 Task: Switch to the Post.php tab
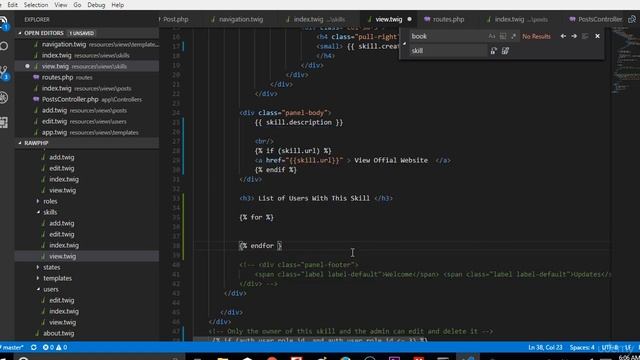click(x=176, y=19)
